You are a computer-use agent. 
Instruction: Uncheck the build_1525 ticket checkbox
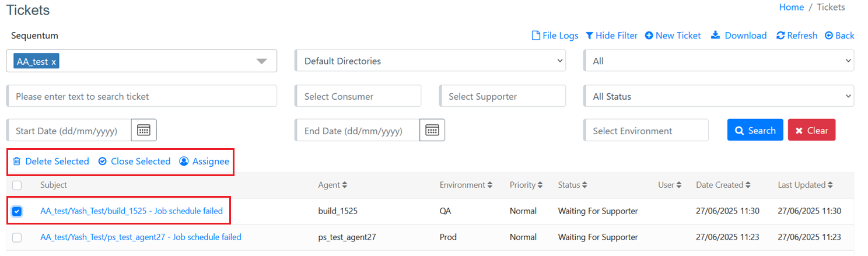point(17,211)
